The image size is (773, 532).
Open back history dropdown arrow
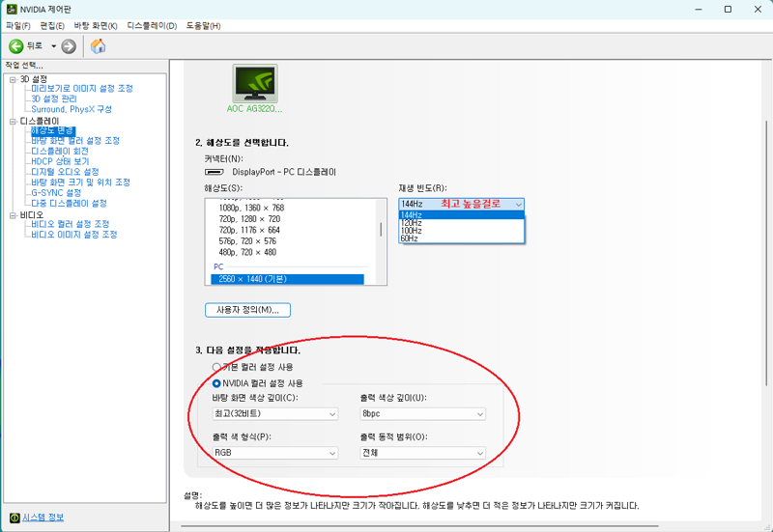(54, 46)
